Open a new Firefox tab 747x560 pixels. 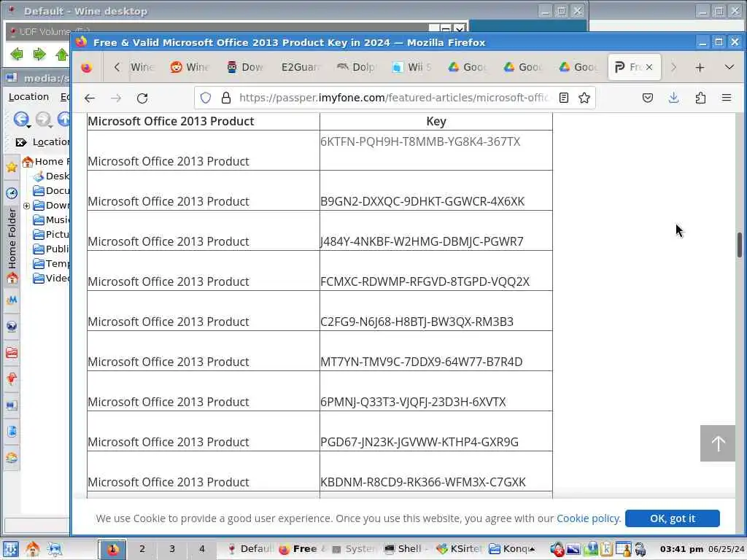tap(700, 68)
